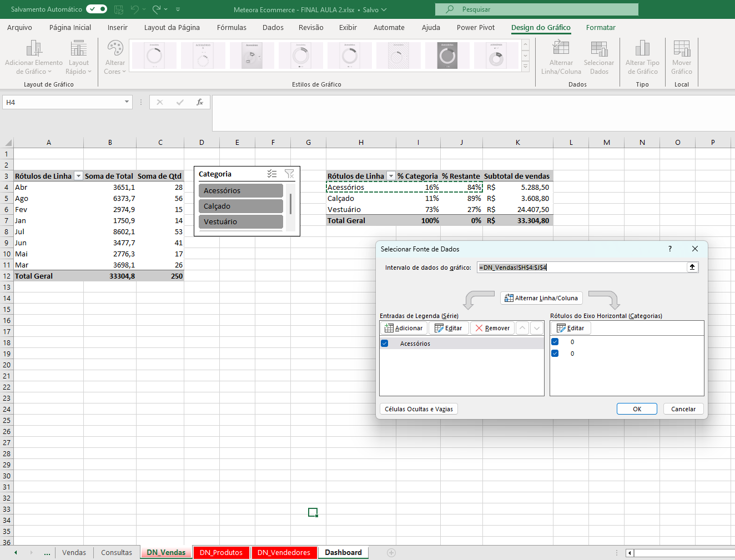Switch to the Dashboard sheet tab
This screenshot has height=560, width=735.
(x=343, y=552)
